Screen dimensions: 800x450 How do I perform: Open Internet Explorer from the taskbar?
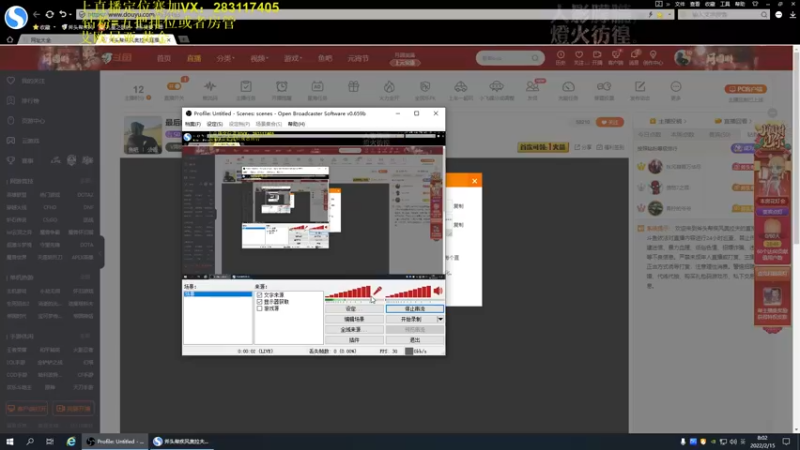tap(71, 441)
